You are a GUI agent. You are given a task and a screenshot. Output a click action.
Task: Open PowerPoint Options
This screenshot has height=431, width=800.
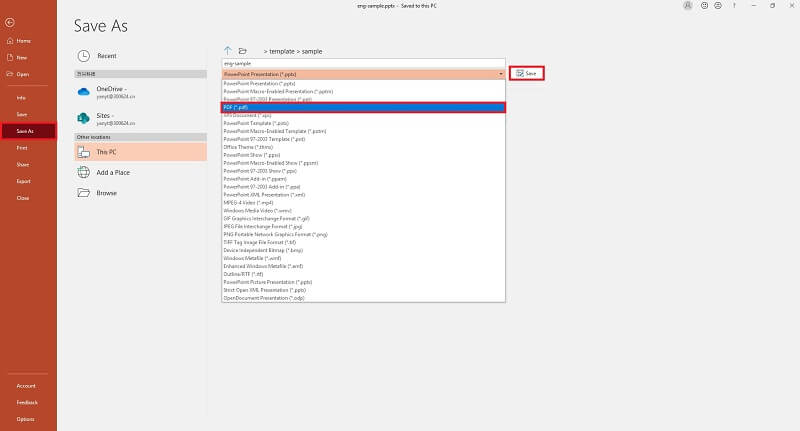click(x=26, y=419)
